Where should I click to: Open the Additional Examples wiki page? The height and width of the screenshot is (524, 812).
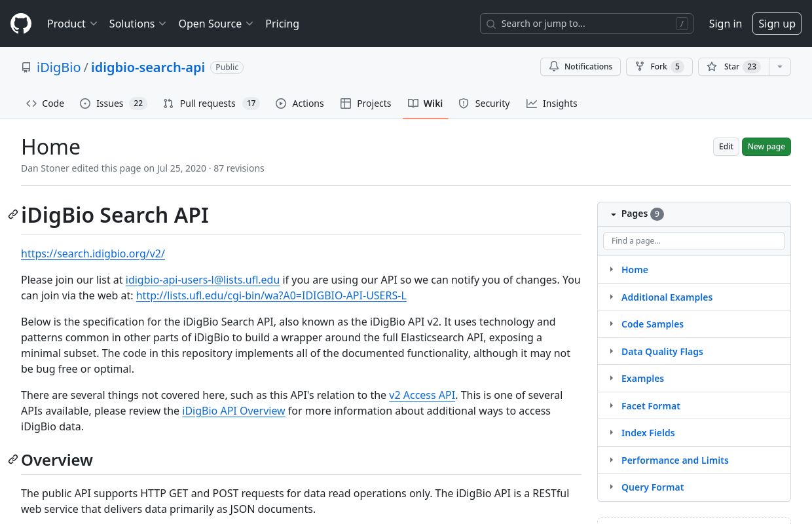point(667,297)
